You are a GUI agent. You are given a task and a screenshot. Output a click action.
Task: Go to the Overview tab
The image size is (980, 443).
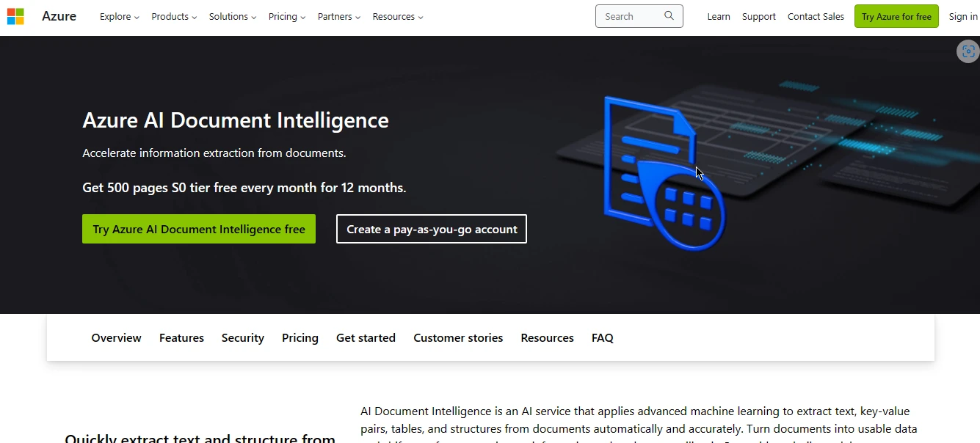pos(116,338)
